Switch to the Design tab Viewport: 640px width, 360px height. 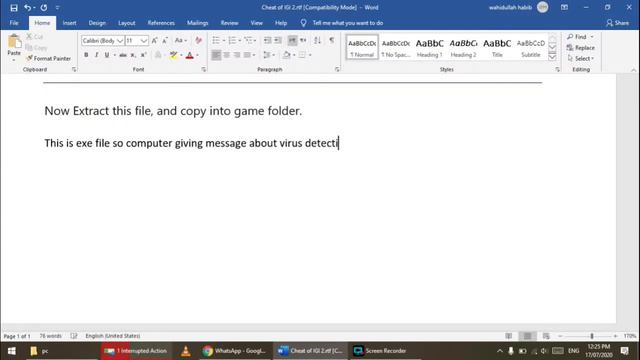97,23
